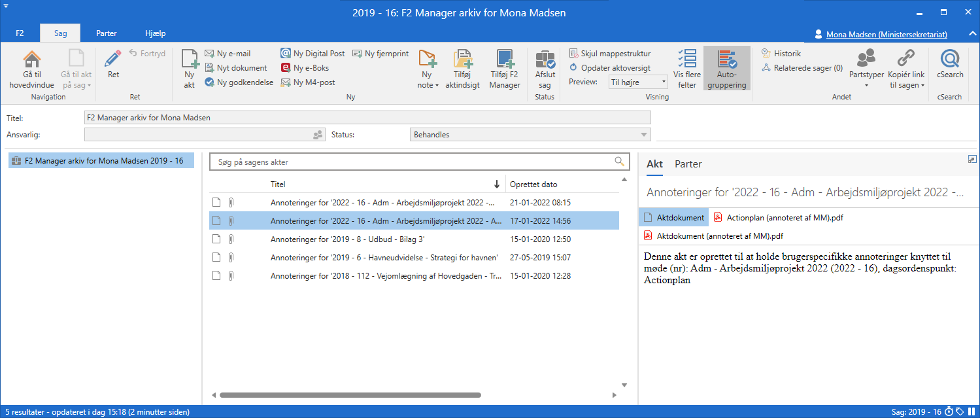The height and width of the screenshot is (418, 980).
Task: Create a new record with Ny akt
Action: coord(190,69)
